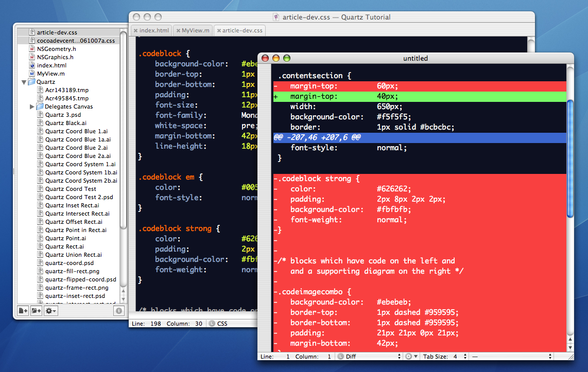This screenshot has width=588, height=372.
Task: Select Quartz Offset Rect.ai
Action: (74, 222)
